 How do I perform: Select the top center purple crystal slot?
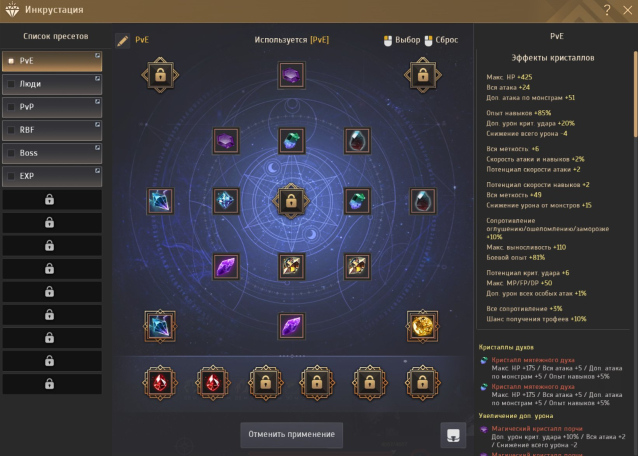[x=291, y=75]
